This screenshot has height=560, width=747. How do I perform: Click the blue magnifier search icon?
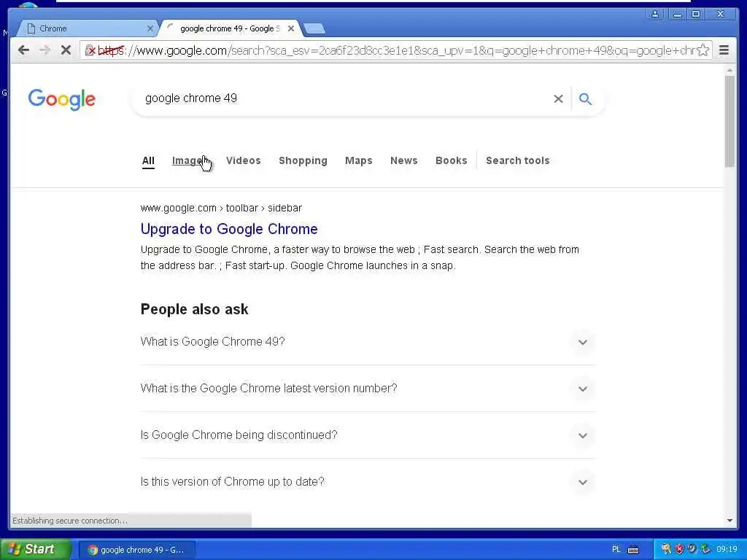585,98
